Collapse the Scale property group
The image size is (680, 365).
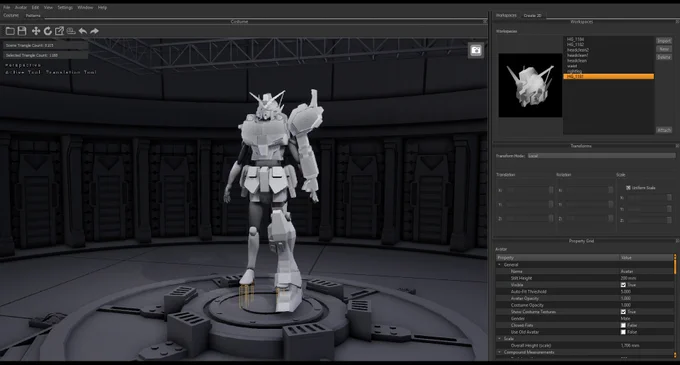click(x=499, y=339)
